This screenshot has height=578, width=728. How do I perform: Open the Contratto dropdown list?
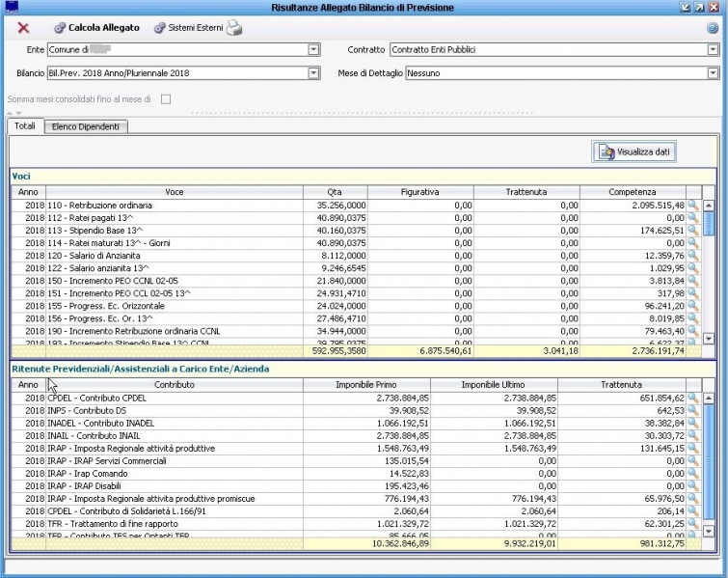[x=712, y=49]
